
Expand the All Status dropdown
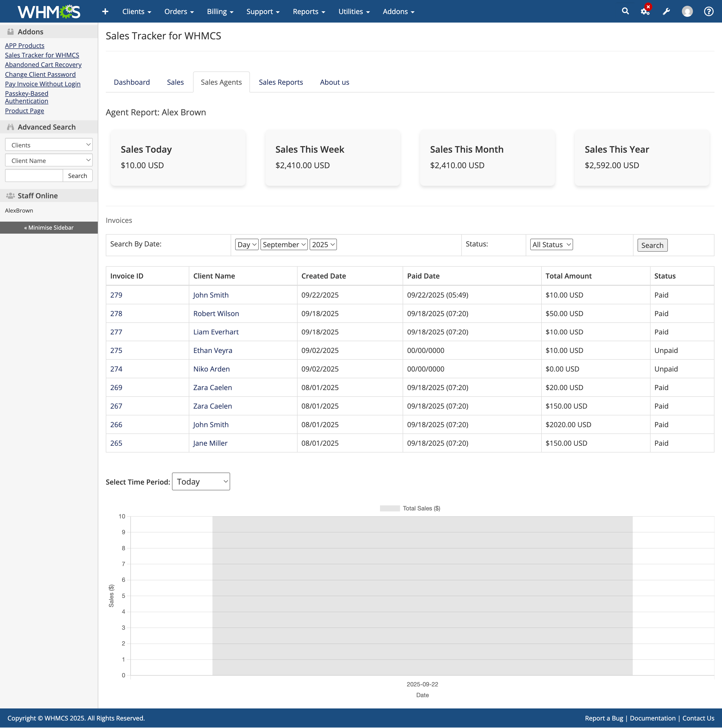click(551, 245)
